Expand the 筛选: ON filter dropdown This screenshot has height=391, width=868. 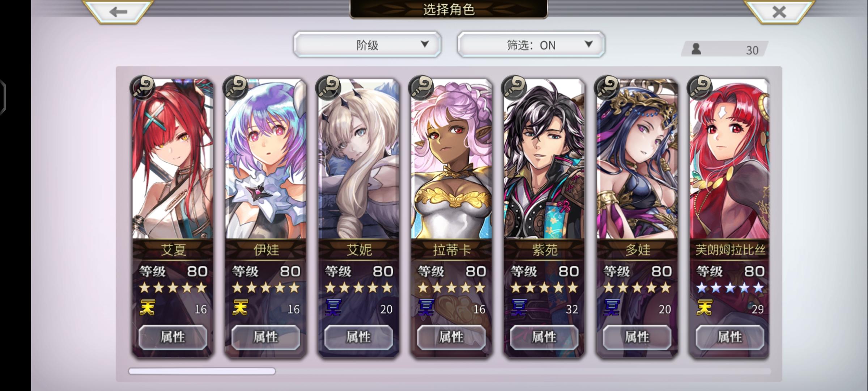point(531,45)
